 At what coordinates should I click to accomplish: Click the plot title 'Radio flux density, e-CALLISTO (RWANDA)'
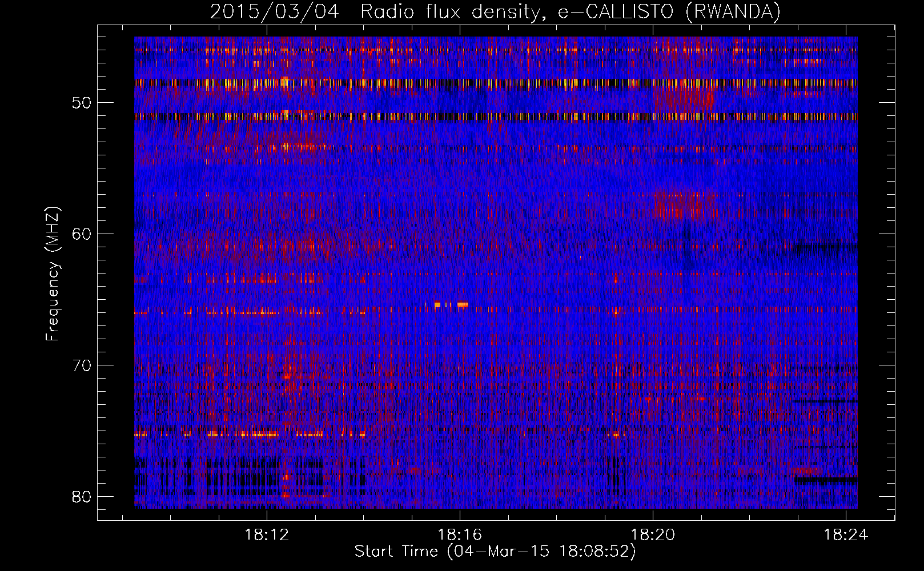(x=571, y=11)
